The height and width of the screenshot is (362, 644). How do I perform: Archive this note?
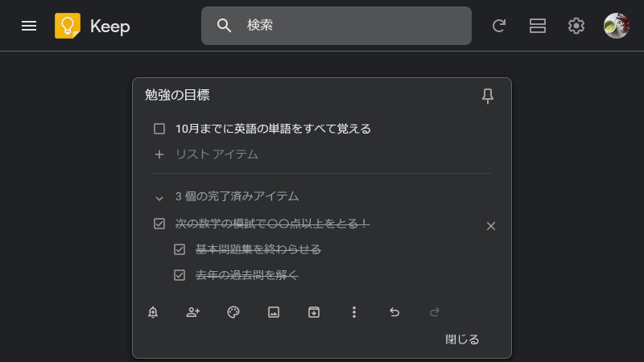pyautogui.click(x=314, y=312)
